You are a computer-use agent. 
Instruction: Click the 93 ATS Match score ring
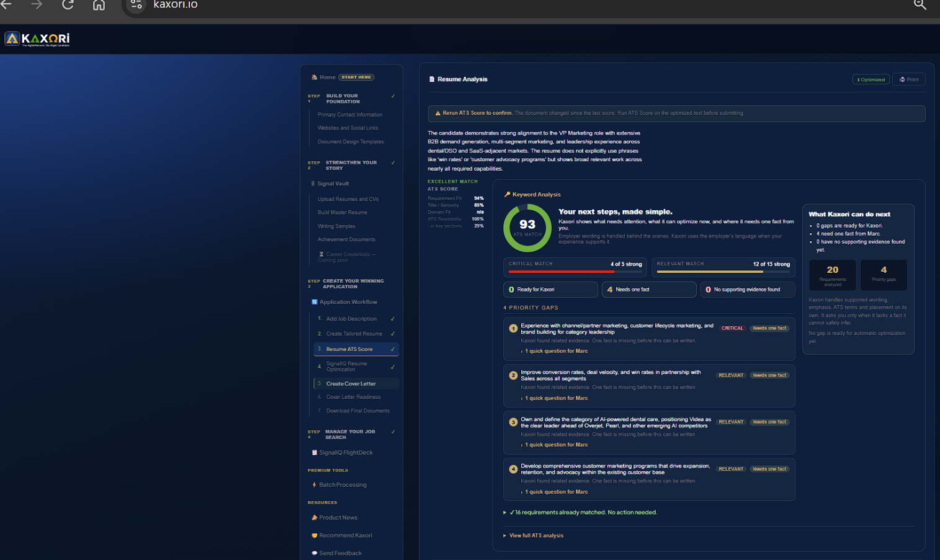click(527, 228)
